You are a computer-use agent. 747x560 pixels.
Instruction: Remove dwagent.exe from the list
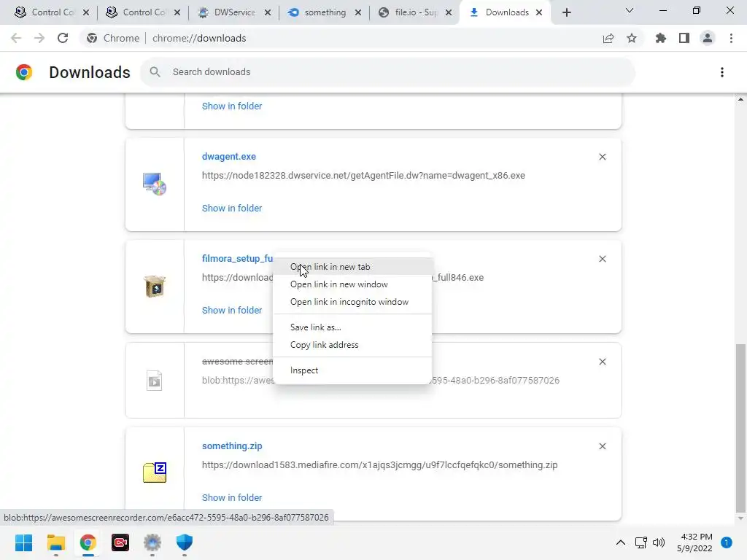click(x=602, y=157)
